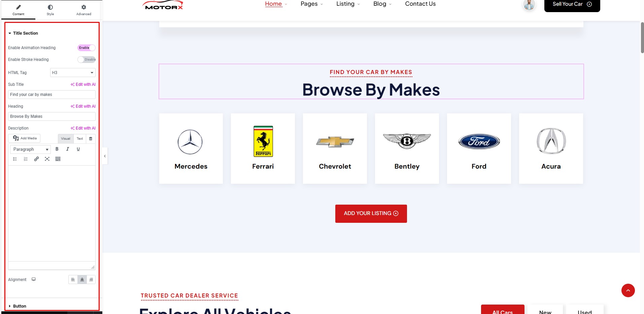This screenshot has width=644, height=314.
Task: Select the Chevrolet make card
Action: coord(335,148)
